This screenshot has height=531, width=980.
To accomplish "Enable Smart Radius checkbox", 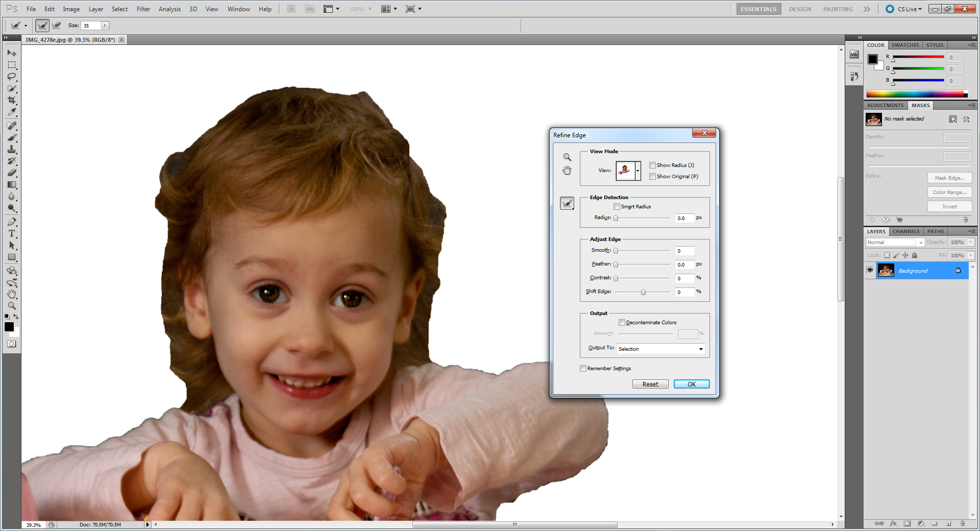I will click(x=617, y=206).
